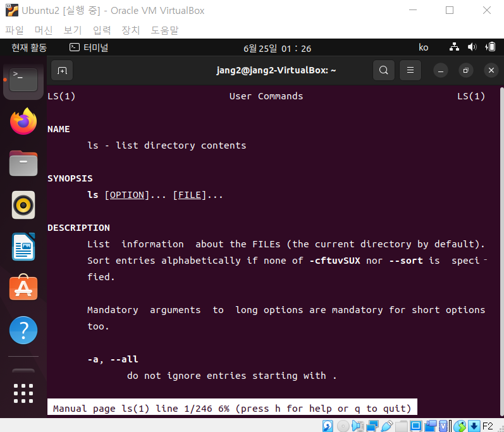504x432 pixels.
Task: Click the terminal vertical scrollbar
Action: pyautogui.click(x=501, y=251)
